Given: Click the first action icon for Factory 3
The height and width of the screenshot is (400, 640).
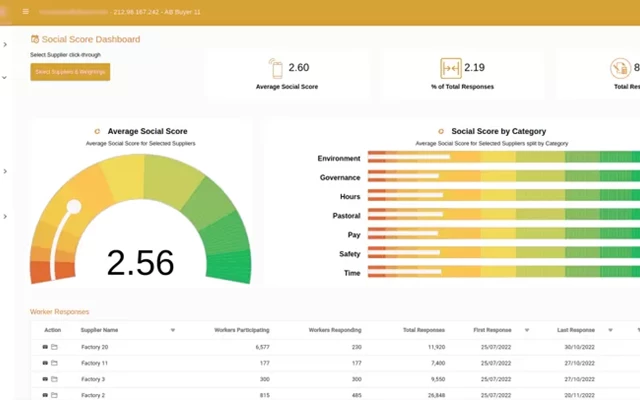Looking at the screenshot, I should [x=45, y=379].
